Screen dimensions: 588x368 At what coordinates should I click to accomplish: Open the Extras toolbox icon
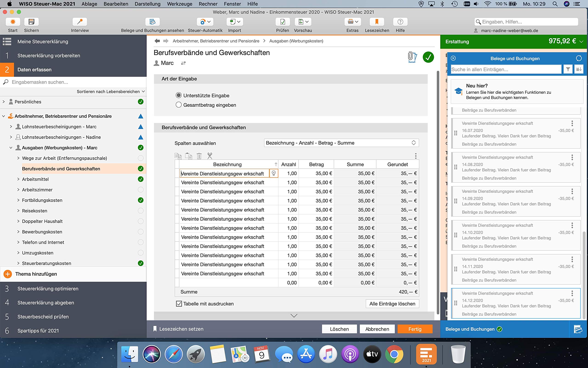point(353,22)
